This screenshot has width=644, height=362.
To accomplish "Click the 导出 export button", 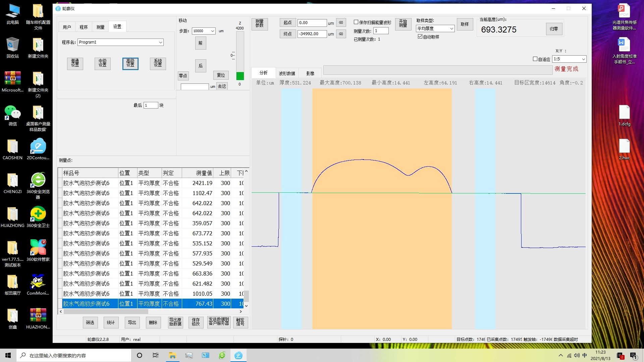I will tap(132, 322).
